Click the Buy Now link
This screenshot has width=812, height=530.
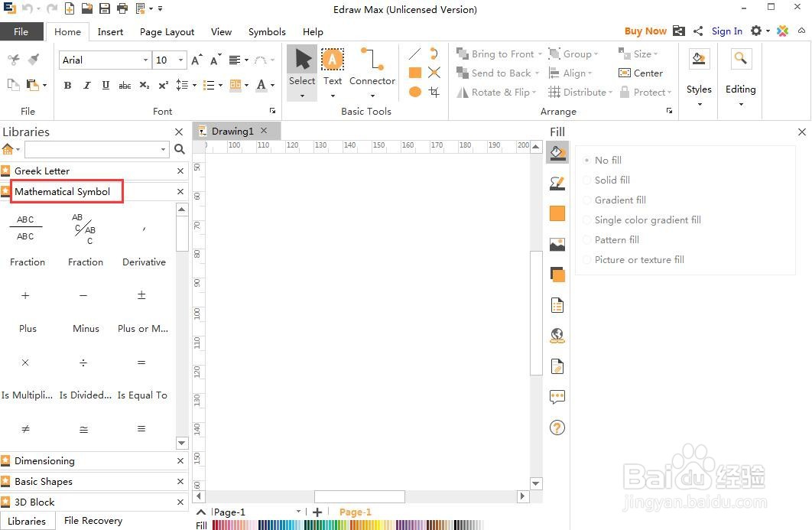[x=645, y=31]
